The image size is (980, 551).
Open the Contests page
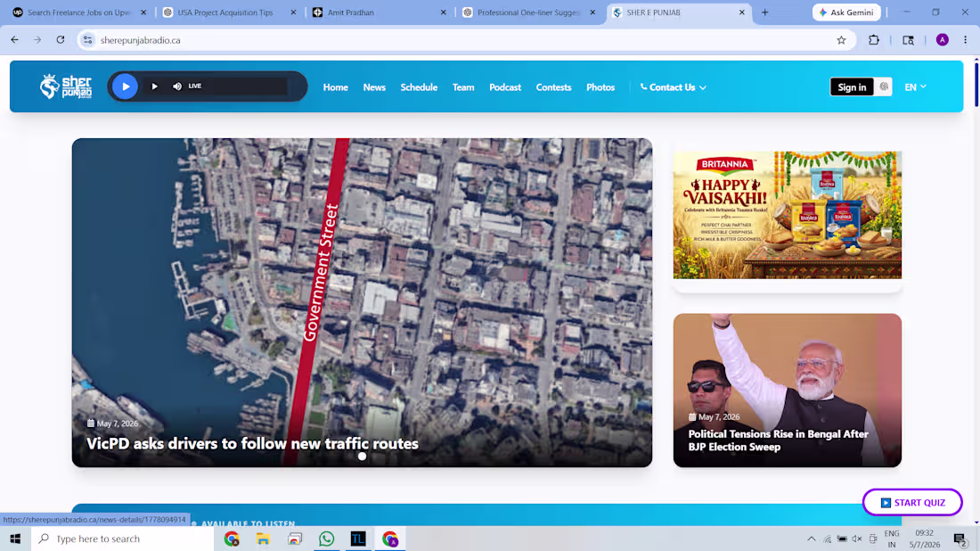coord(554,87)
